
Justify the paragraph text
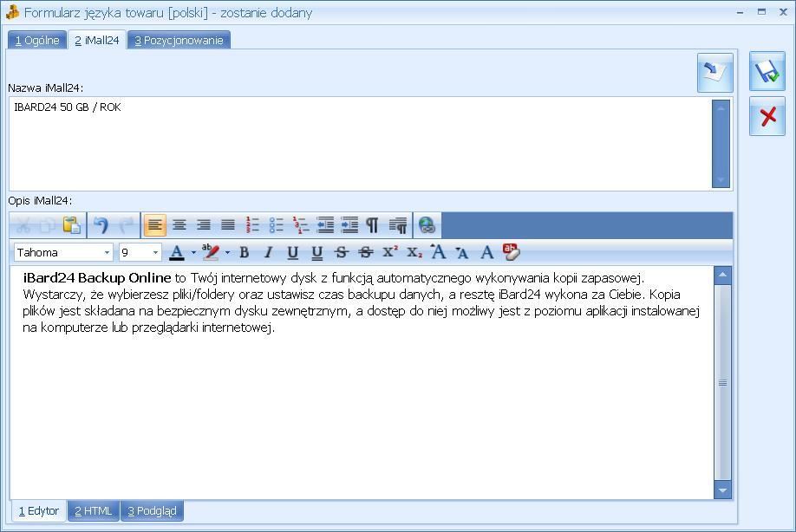228,225
